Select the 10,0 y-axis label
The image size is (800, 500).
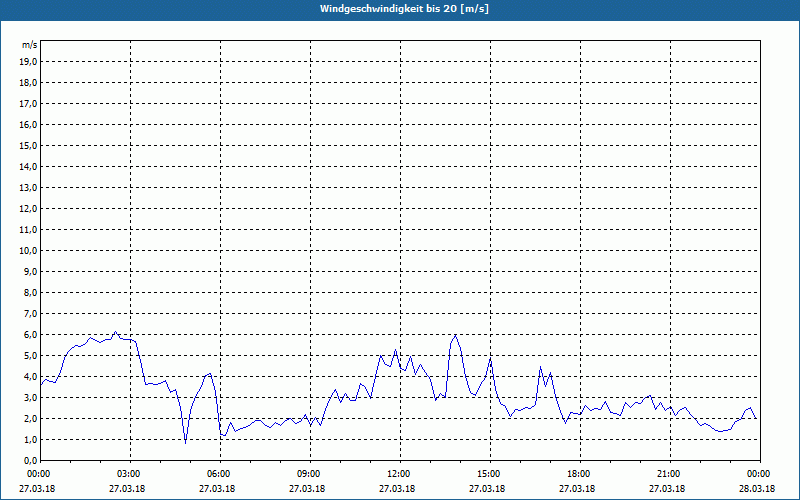click(28, 251)
